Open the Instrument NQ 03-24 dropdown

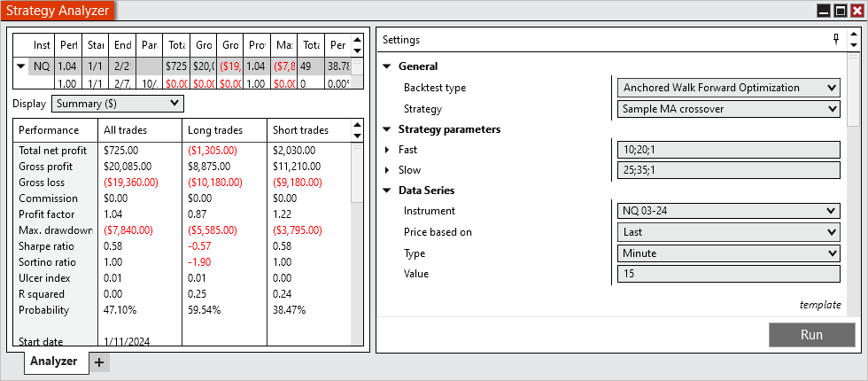tap(728, 211)
